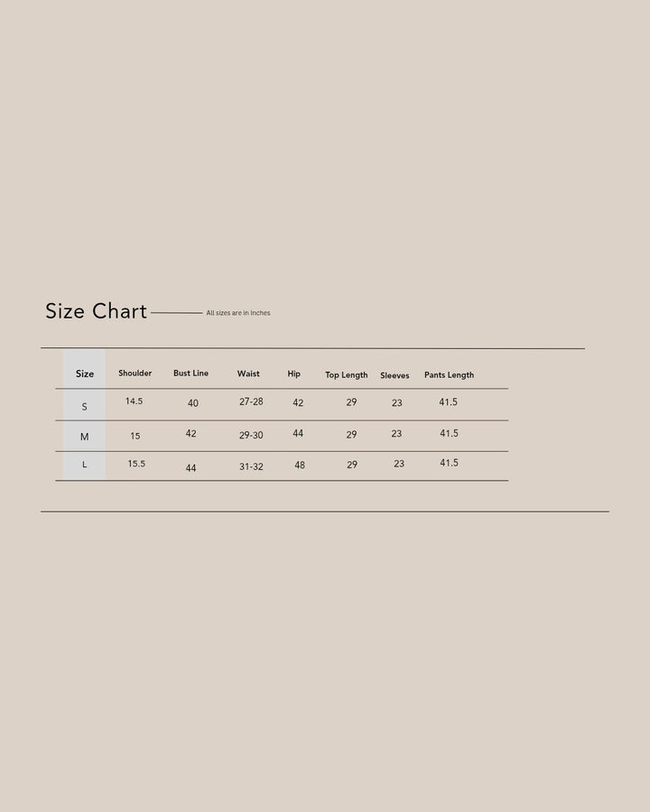
Task: Click the 27-28 waist value
Action: coord(251,401)
